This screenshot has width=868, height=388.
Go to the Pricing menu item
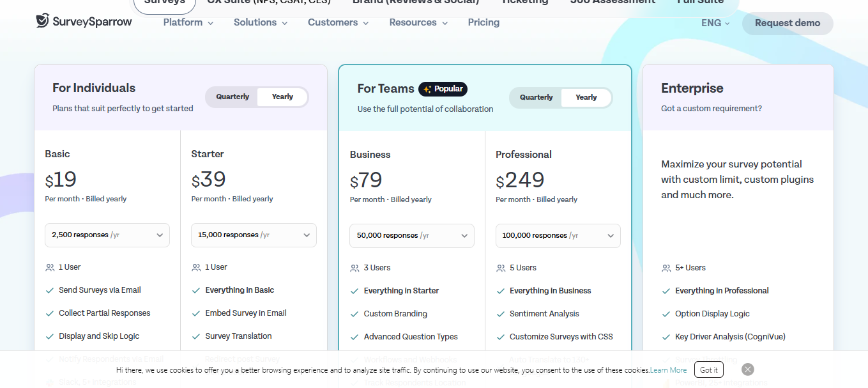(x=483, y=22)
